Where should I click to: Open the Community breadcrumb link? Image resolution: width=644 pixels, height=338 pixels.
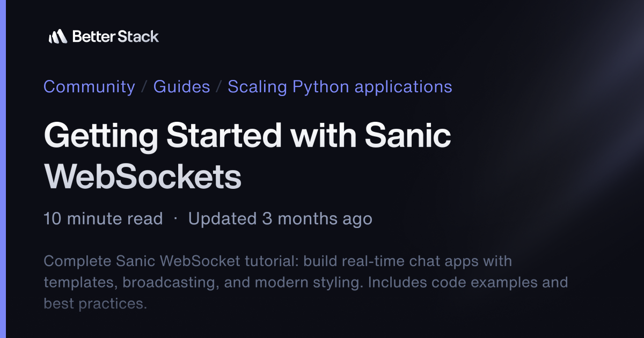tap(89, 86)
